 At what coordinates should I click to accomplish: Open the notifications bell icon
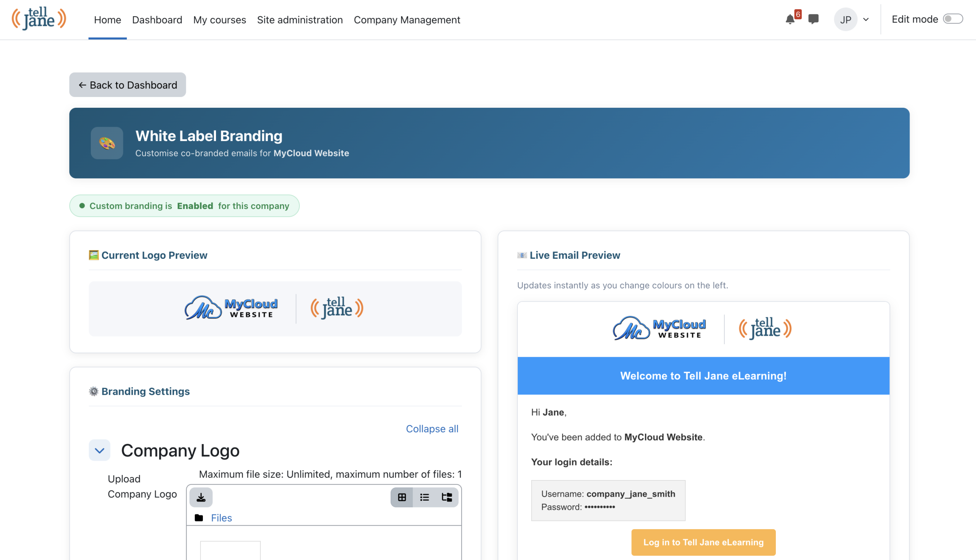click(790, 19)
